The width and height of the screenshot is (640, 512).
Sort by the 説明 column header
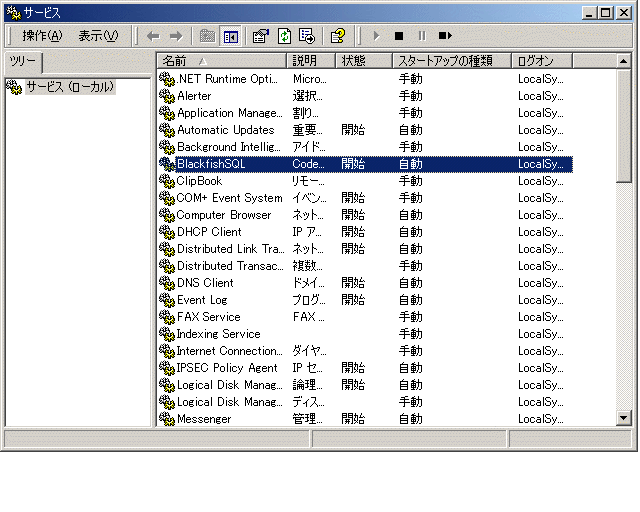click(311, 61)
